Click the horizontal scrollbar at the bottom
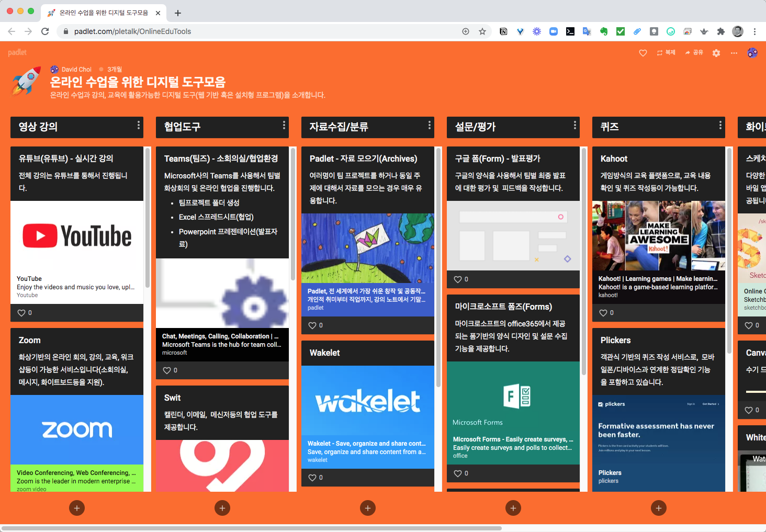 point(251,528)
